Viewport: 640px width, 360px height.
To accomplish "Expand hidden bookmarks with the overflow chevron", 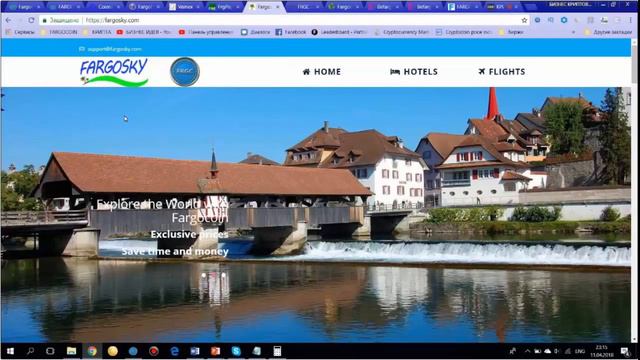I will [x=573, y=32].
